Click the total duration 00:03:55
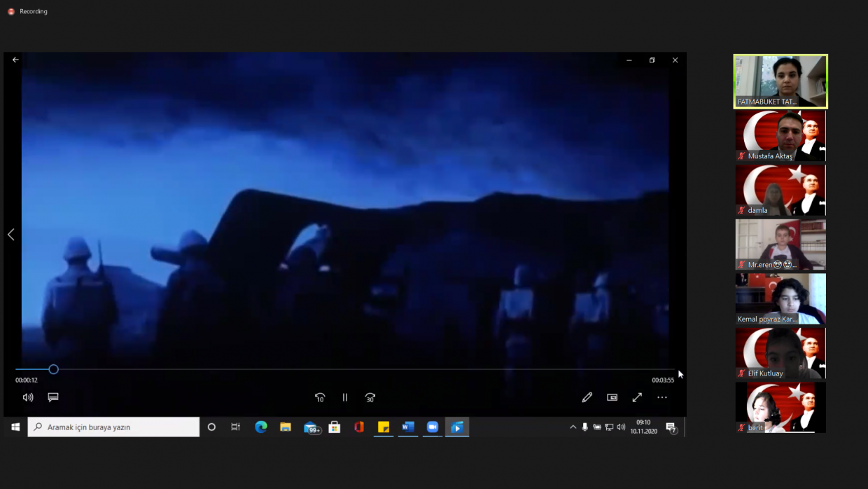 (663, 380)
